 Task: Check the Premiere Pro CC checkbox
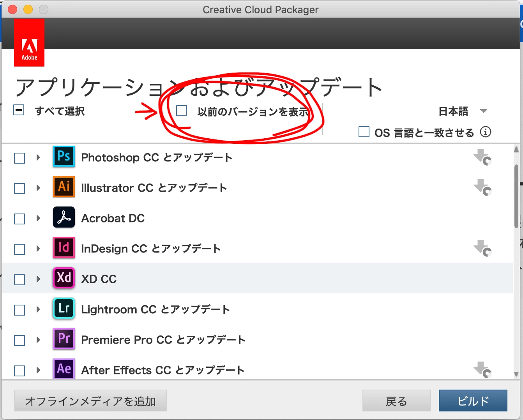(x=19, y=341)
